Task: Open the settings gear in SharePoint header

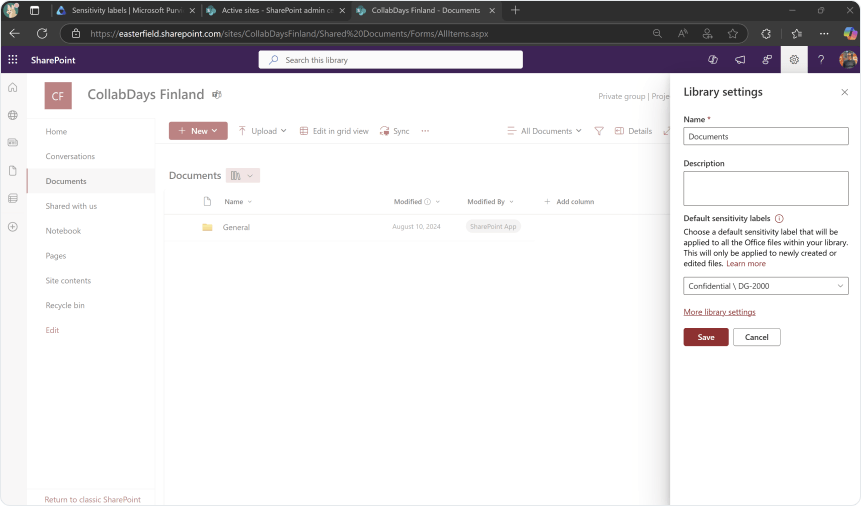Action: pyautogui.click(x=794, y=59)
